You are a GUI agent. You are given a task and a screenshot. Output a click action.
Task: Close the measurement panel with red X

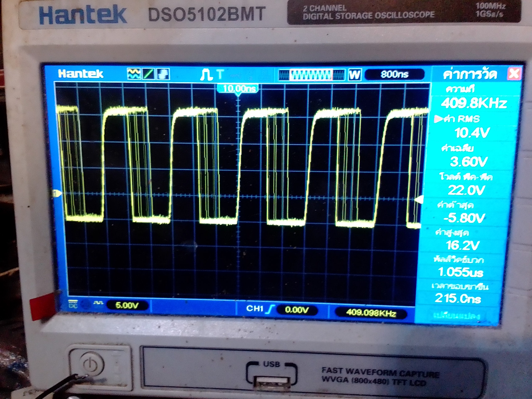(514, 74)
